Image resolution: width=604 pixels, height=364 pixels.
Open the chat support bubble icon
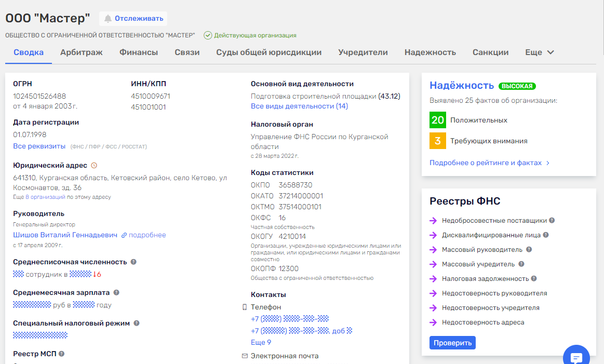576,357
